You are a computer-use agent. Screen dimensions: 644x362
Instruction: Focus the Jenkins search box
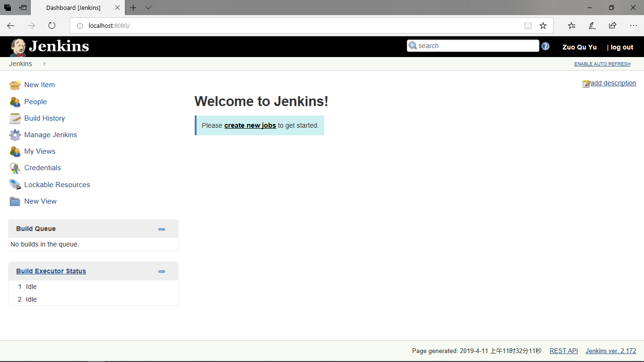473,46
